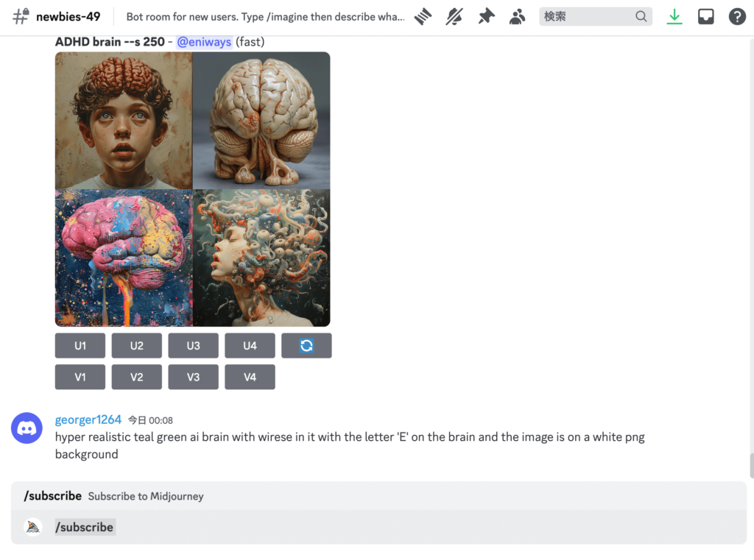Create variations with V3 button

pyautogui.click(x=194, y=377)
